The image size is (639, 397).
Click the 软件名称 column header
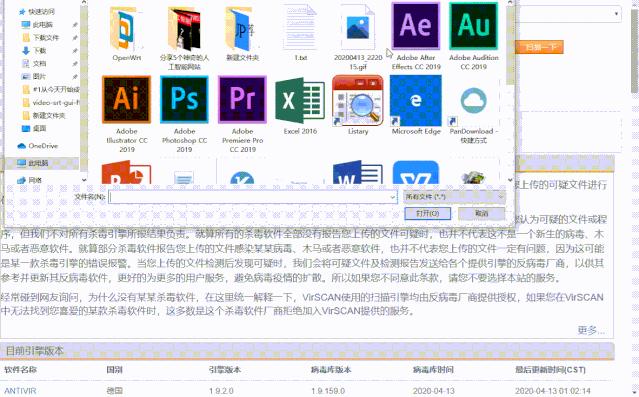[x=20, y=370]
